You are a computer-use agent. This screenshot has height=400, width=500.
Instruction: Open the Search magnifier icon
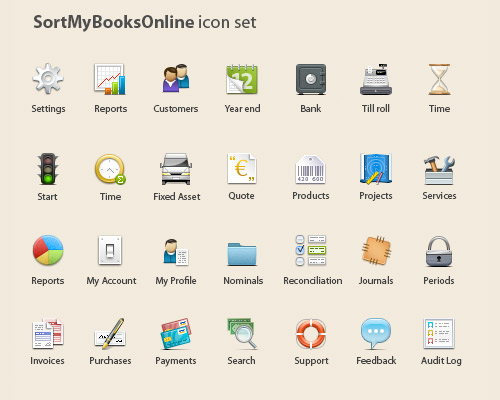[242, 334]
